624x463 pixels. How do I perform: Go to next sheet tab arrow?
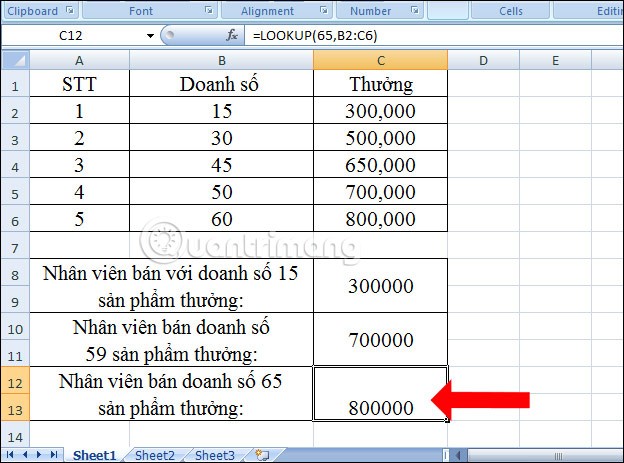coord(39,455)
